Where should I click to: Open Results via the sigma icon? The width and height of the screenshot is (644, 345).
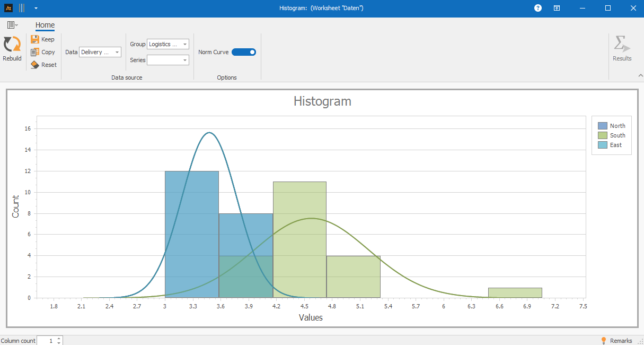click(x=622, y=45)
